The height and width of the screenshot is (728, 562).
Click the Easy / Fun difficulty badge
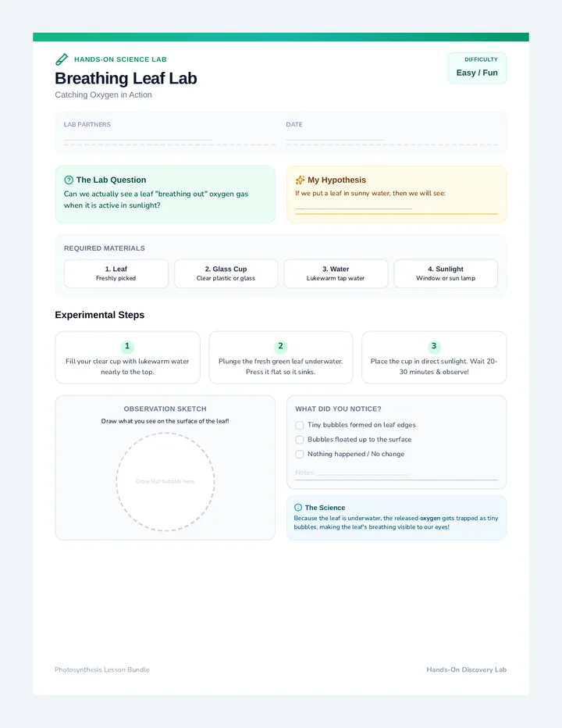coord(477,68)
